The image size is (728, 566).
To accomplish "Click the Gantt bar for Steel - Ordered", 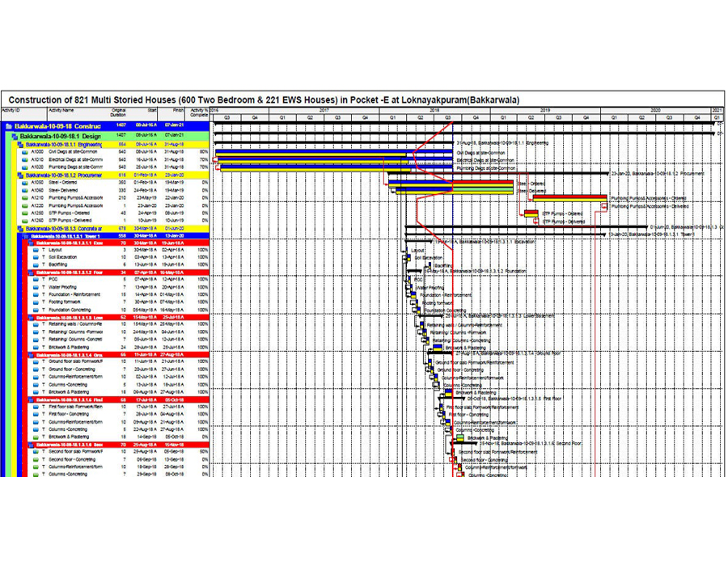I will tap(451, 184).
